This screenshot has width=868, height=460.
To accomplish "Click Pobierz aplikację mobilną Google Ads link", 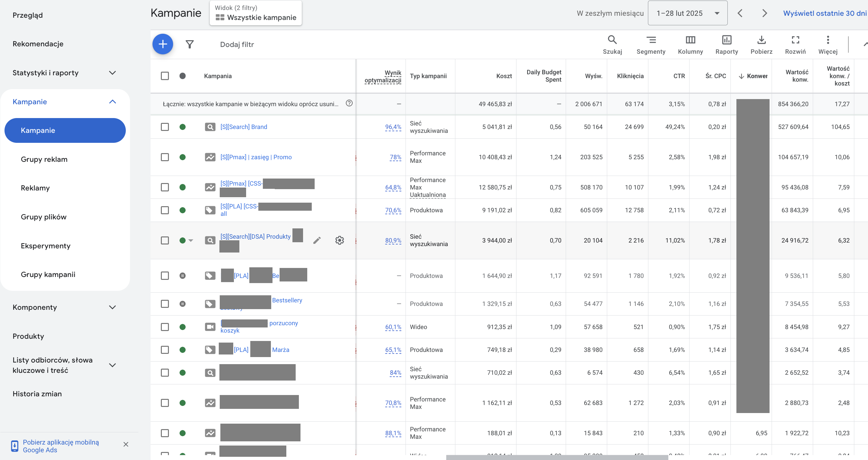I will click(61, 446).
